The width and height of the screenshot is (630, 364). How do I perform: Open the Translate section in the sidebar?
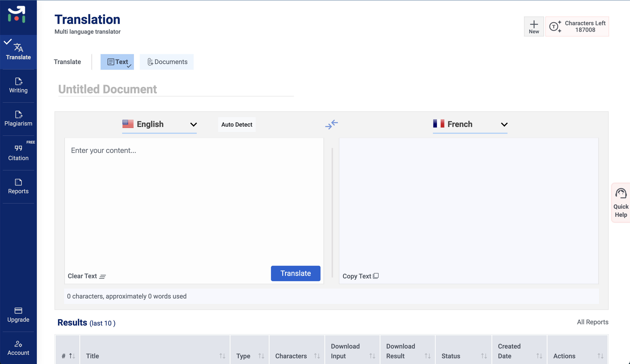click(x=18, y=51)
